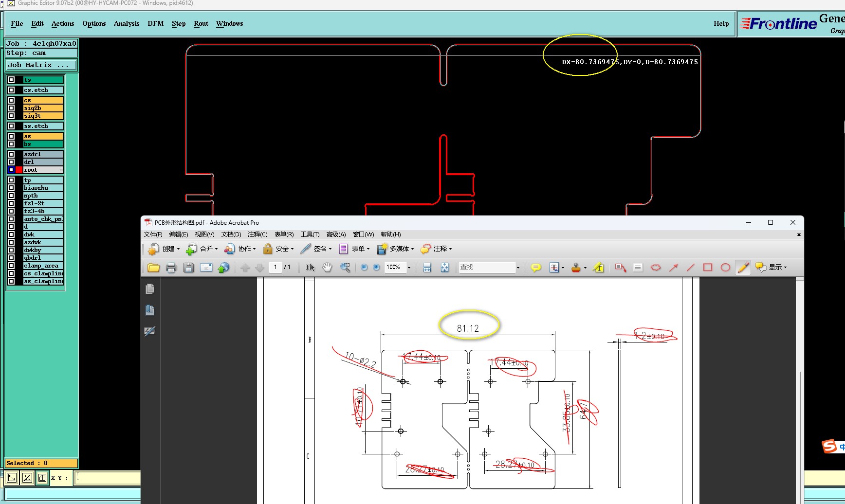Open the 100% zoom level dropdown arrow
The width and height of the screenshot is (845, 504).
point(409,268)
